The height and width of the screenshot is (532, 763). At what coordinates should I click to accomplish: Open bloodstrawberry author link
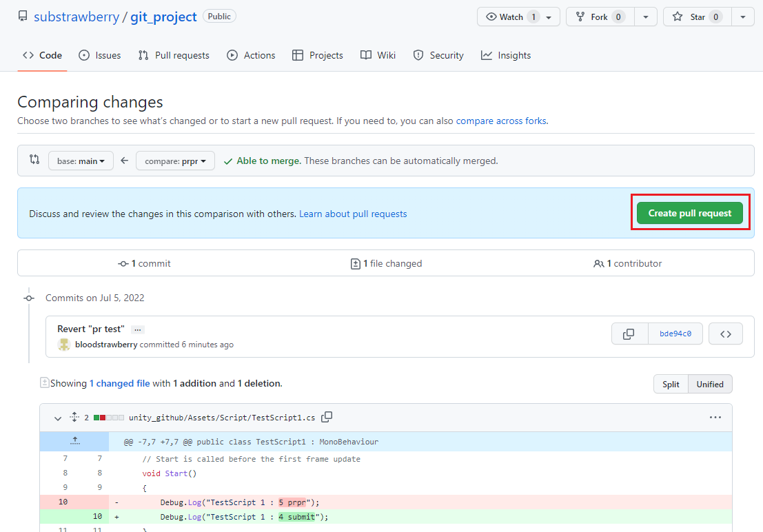(x=106, y=345)
